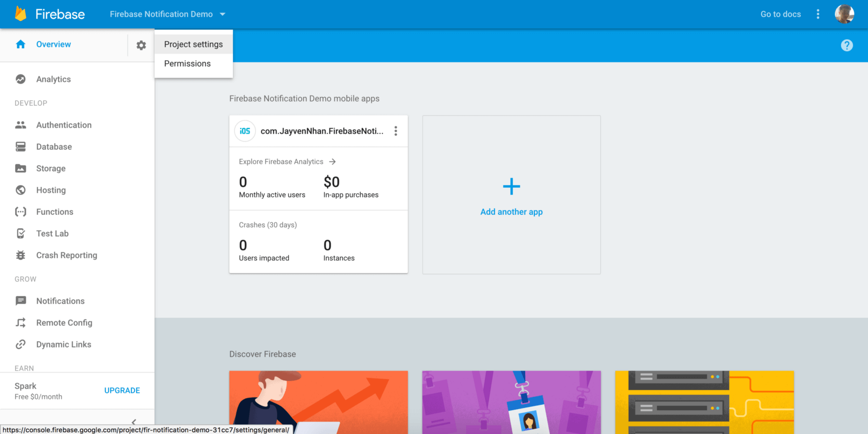This screenshot has height=434, width=868.
Task: Go to Overview in the sidebar
Action: [54, 44]
